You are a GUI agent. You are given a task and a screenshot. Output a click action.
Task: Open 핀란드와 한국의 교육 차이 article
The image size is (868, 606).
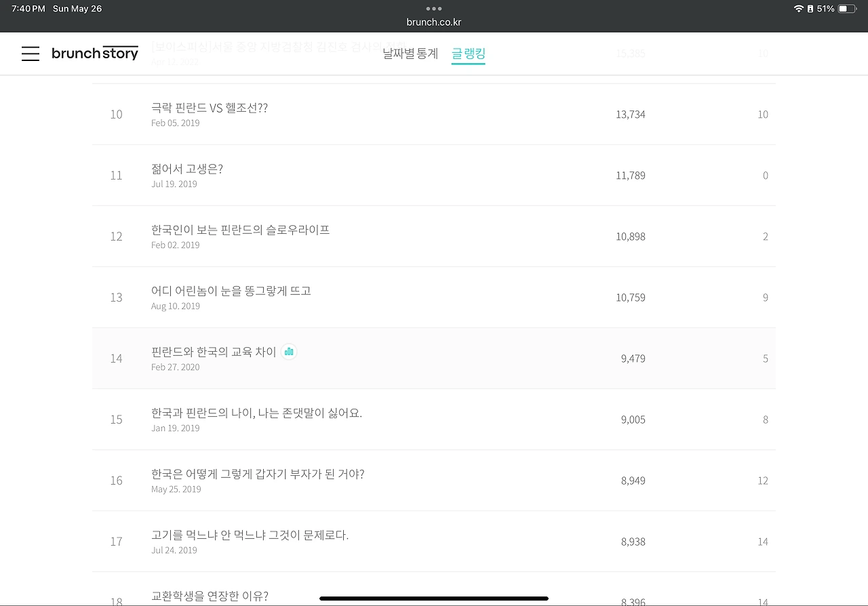[x=214, y=352]
